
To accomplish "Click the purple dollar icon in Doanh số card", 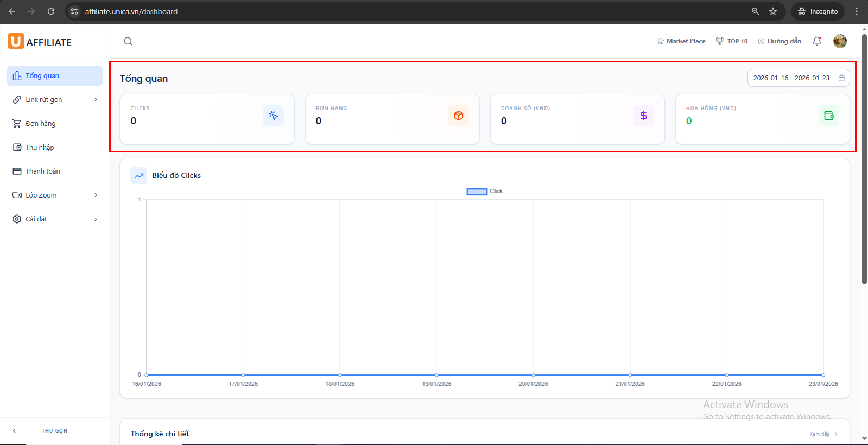I will tap(643, 116).
